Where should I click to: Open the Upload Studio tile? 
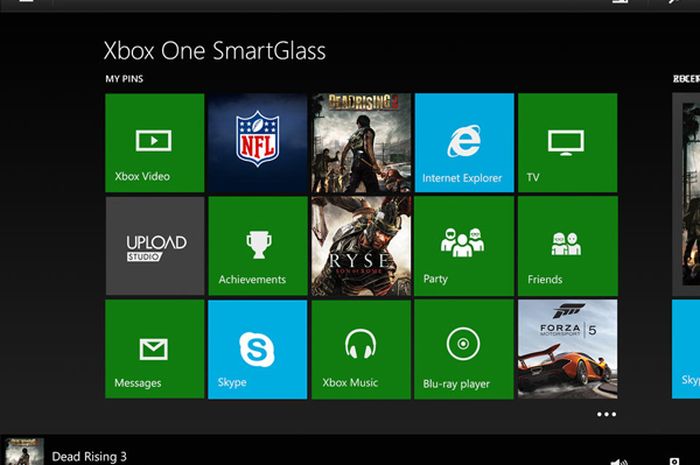pos(154,246)
